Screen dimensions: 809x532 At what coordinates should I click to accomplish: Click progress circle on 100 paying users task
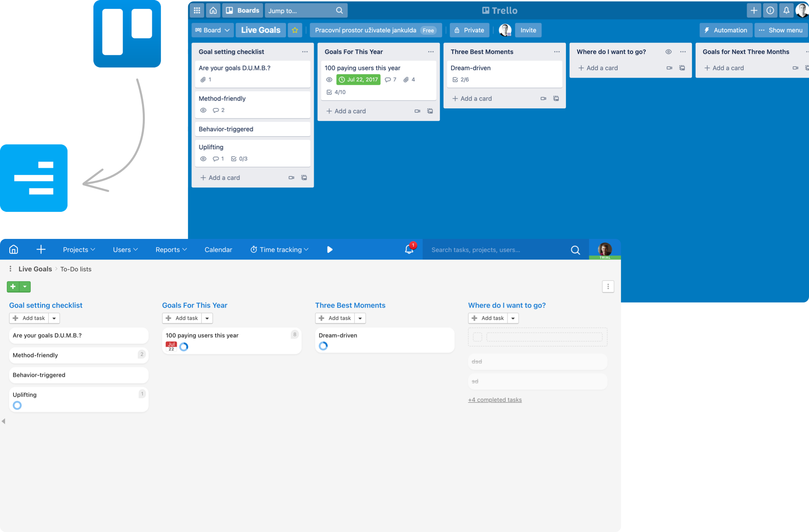pyautogui.click(x=184, y=347)
